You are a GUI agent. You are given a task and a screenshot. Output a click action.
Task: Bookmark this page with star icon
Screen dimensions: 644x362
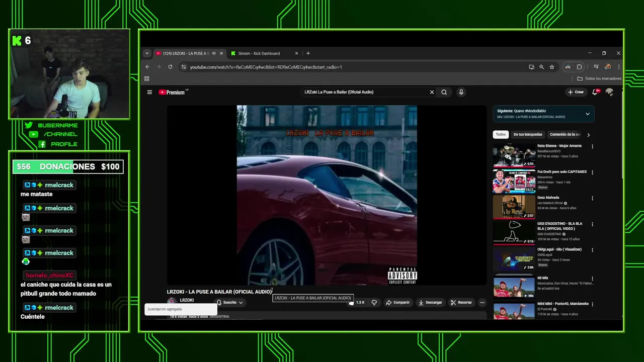coord(552,67)
